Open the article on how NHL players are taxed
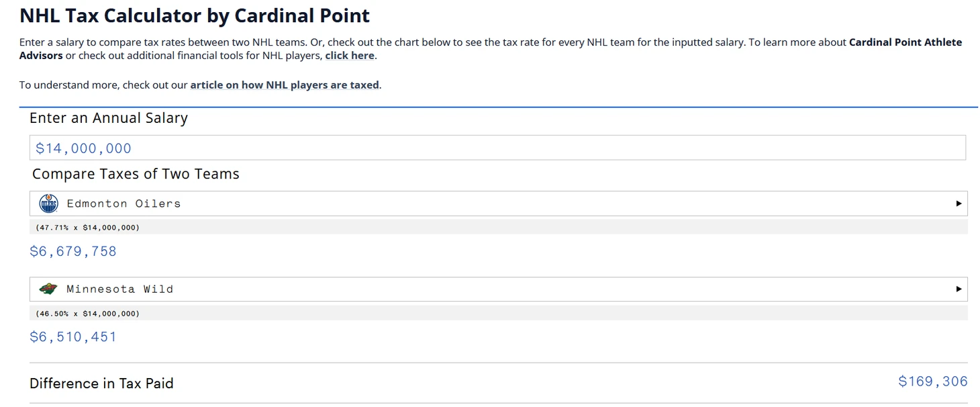 pyautogui.click(x=285, y=85)
